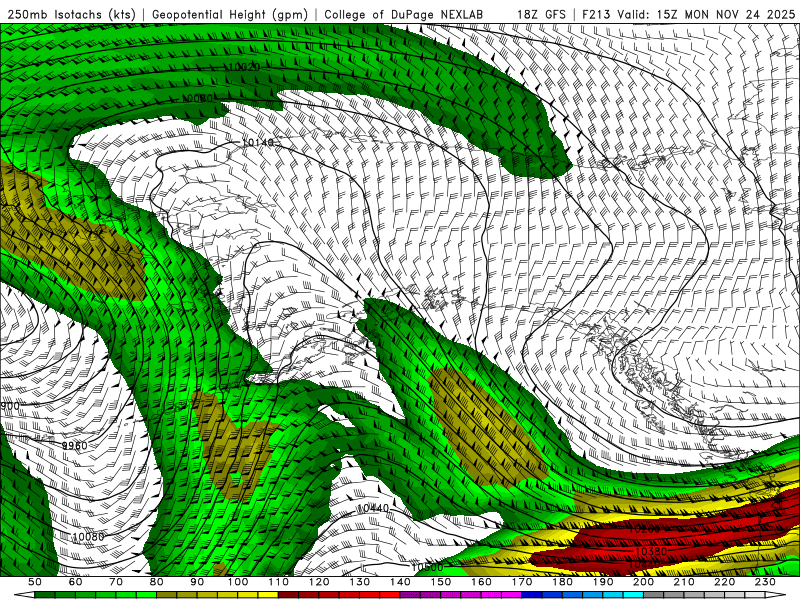Pick the dark blue swatch just after 170

(x=532, y=595)
